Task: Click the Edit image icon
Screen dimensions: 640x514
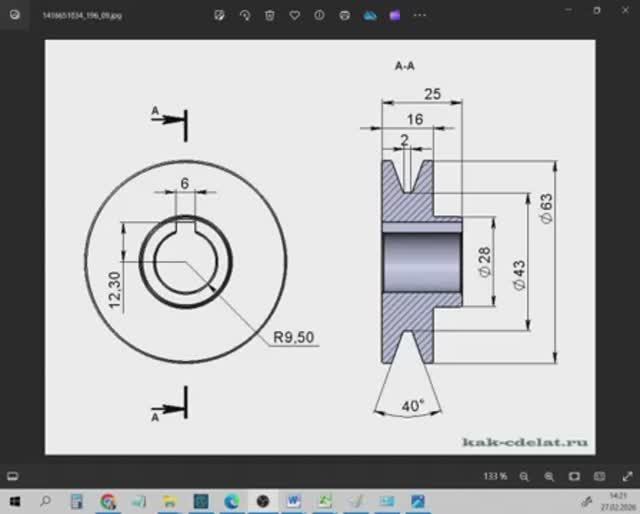Action: [220, 16]
